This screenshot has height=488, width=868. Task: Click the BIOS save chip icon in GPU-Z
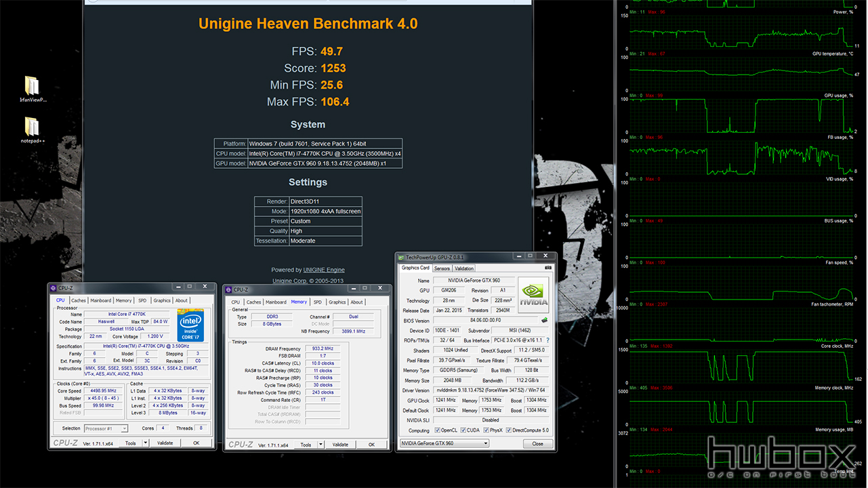point(543,320)
